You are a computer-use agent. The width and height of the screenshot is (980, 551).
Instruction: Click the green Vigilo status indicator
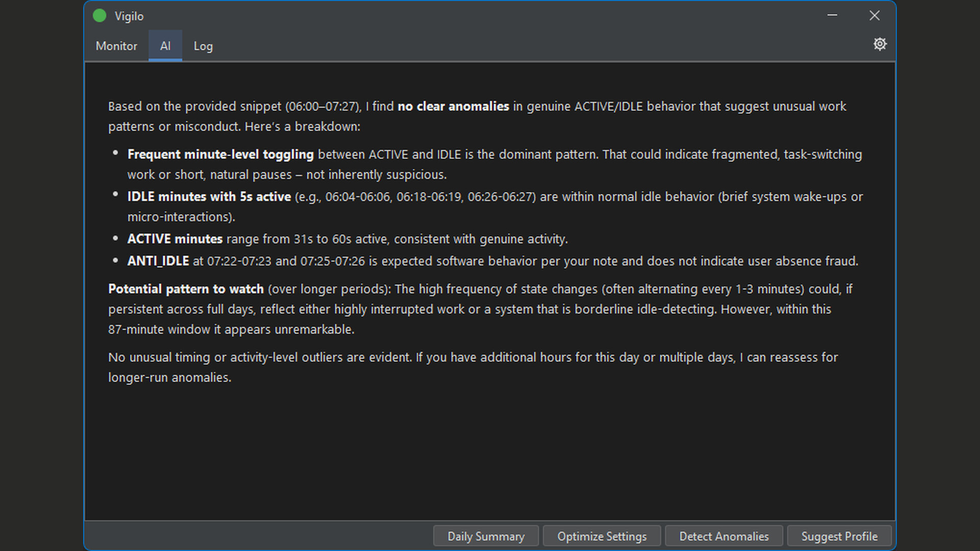pos(100,16)
